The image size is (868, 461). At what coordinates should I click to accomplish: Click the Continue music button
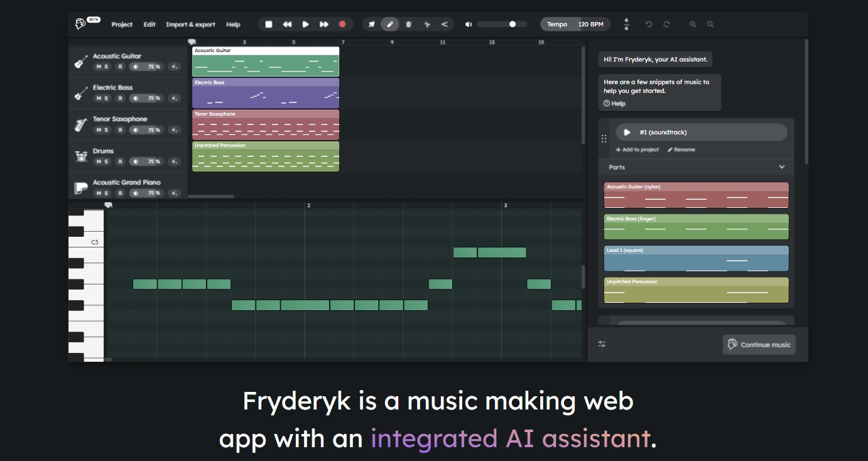(x=759, y=344)
